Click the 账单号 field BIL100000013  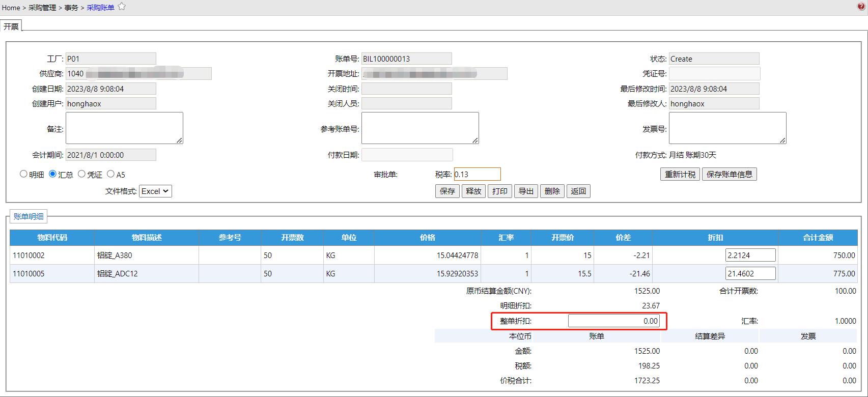[x=406, y=59]
